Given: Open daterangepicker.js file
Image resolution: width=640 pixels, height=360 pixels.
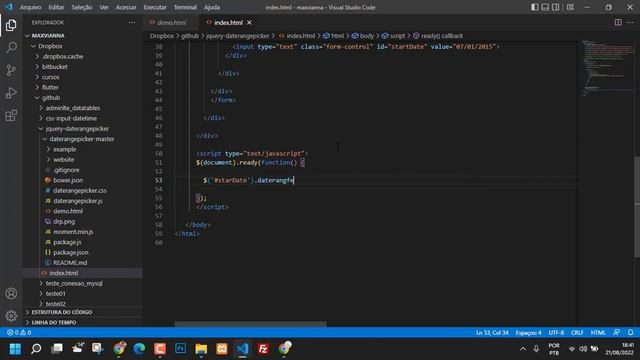Looking at the screenshot, I should coord(78,200).
